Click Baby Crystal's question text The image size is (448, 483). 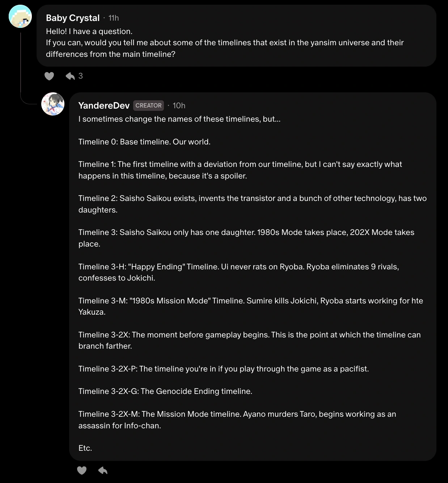pyautogui.click(x=224, y=43)
